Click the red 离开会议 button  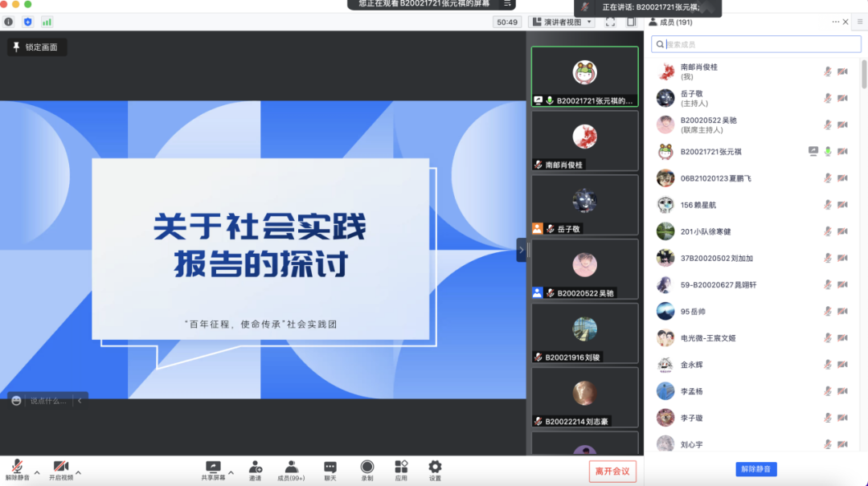(x=612, y=471)
